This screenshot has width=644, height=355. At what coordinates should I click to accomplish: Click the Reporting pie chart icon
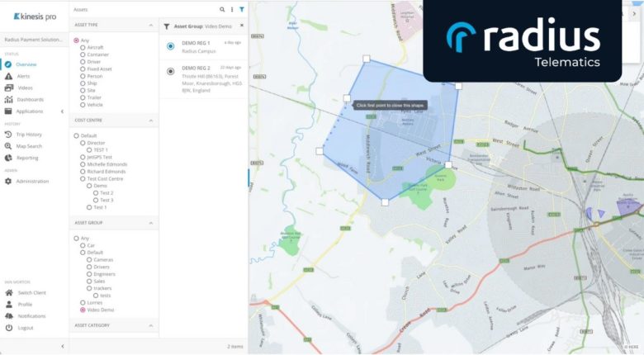pos(8,158)
